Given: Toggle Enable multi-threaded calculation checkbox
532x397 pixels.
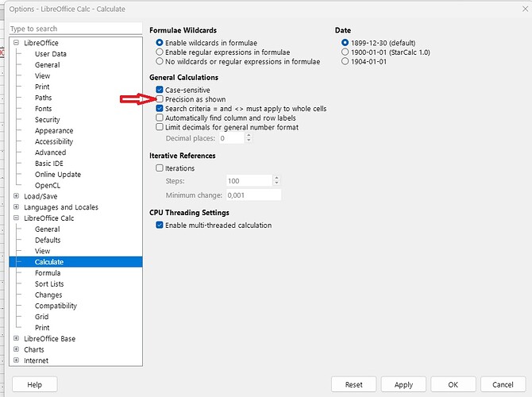Looking at the screenshot, I should (x=160, y=225).
